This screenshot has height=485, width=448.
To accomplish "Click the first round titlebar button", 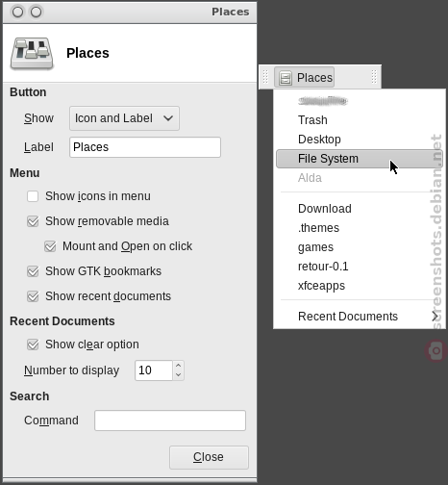I will click(x=17, y=13).
